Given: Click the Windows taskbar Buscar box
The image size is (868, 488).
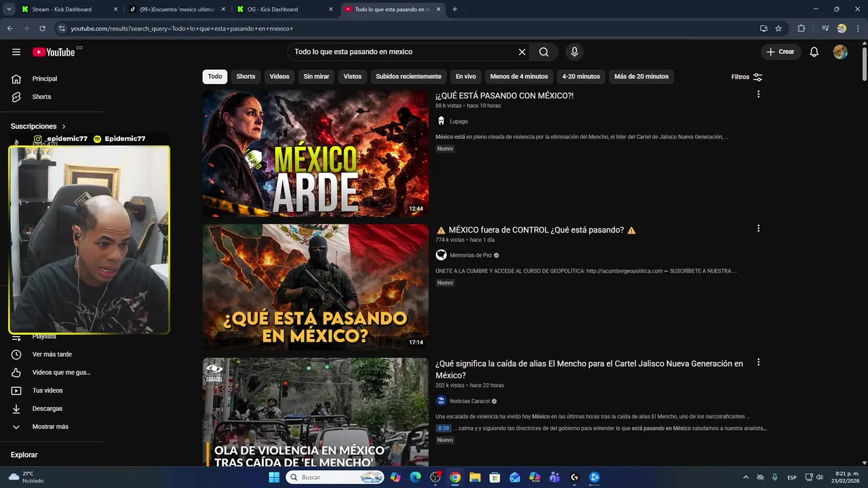Looking at the screenshot, I should coord(336,477).
